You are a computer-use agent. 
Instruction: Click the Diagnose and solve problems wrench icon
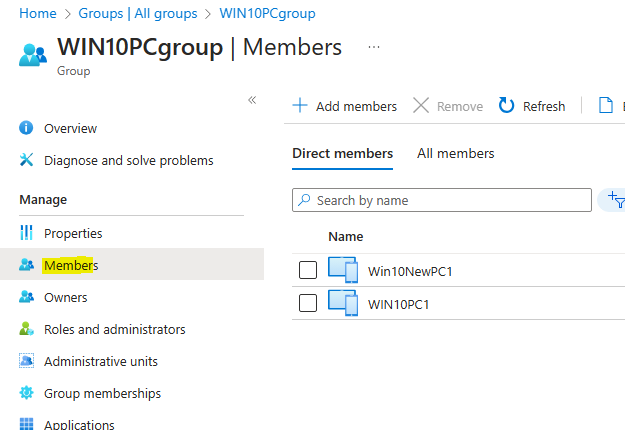point(26,160)
